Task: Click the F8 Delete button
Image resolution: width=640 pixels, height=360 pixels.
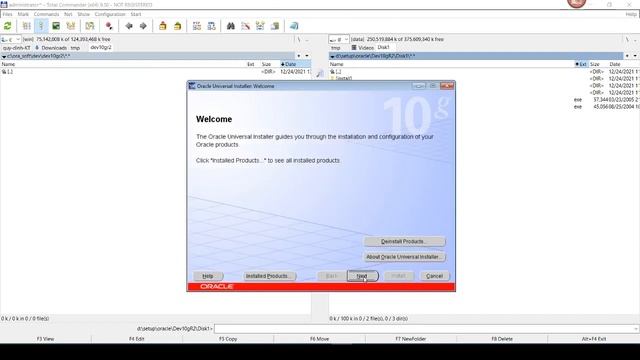Action: point(502,339)
